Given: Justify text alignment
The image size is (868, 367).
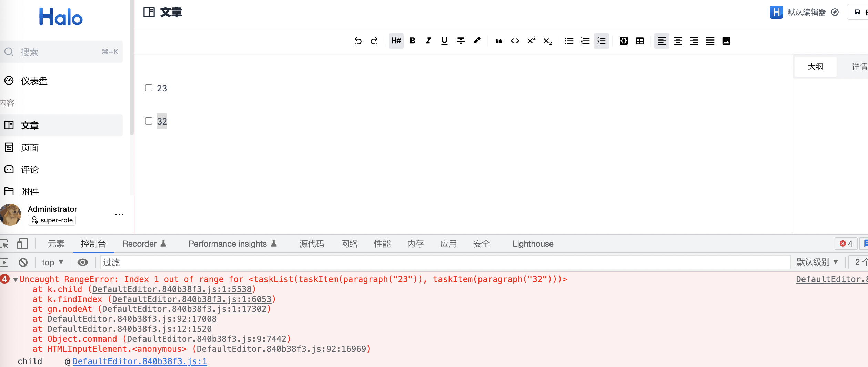Looking at the screenshot, I should coord(710,41).
